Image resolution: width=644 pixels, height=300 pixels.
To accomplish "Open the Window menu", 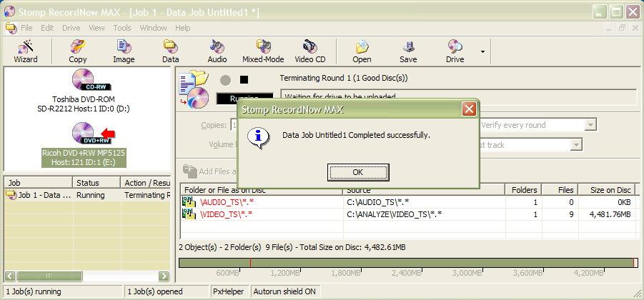I will pos(153,28).
